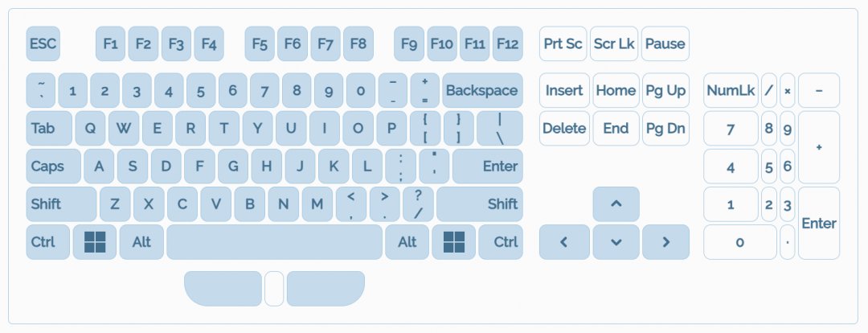Click the Prt Sc key

(563, 43)
